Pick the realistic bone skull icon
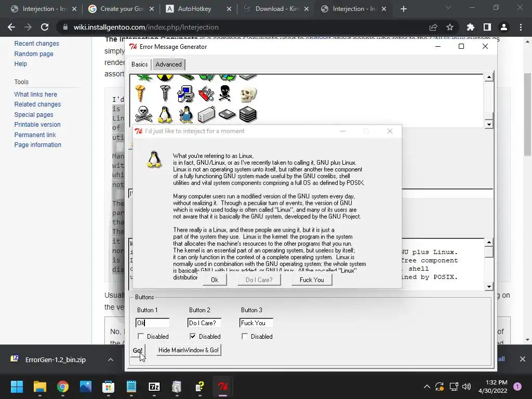This screenshot has height=399, width=532. tap(248, 95)
